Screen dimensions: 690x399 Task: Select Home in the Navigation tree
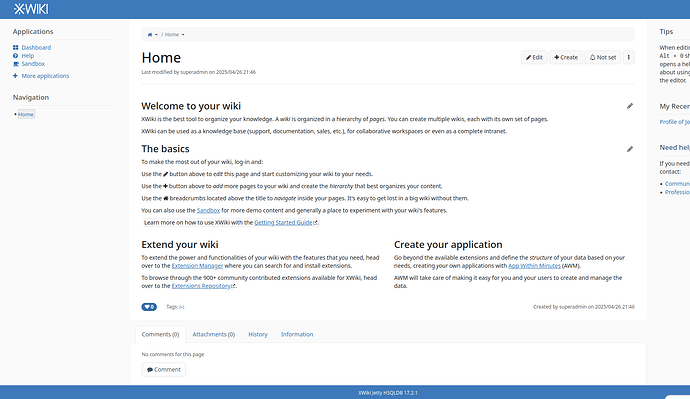click(x=26, y=114)
